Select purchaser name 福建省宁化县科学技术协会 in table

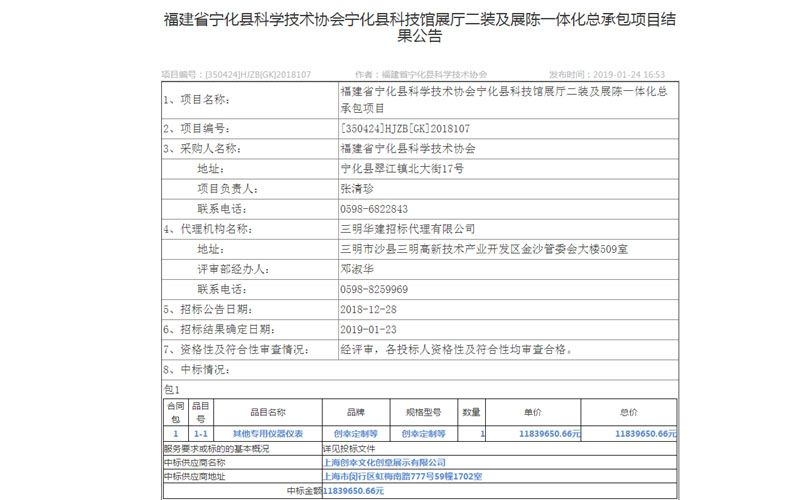pos(408,148)
